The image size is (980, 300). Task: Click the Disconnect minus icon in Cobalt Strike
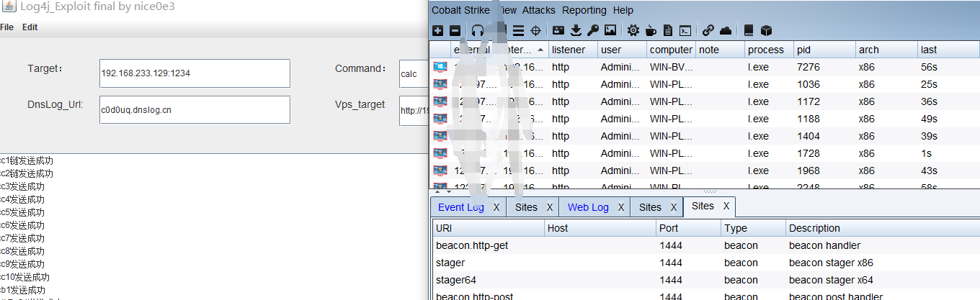[x=455, y=30]
